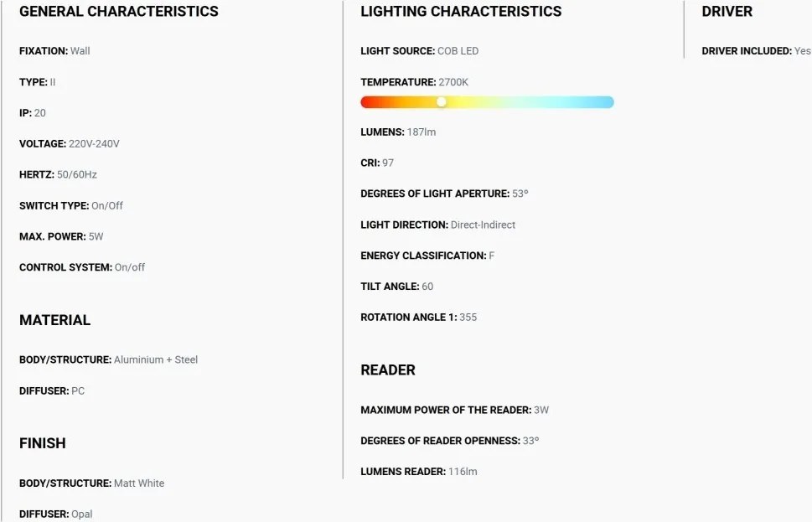Image resolution: width=812 pixels, height=522 pixels.
Task: Click the Temperature 2700K label
Action: pyautogui.click(x=414, y=82)
